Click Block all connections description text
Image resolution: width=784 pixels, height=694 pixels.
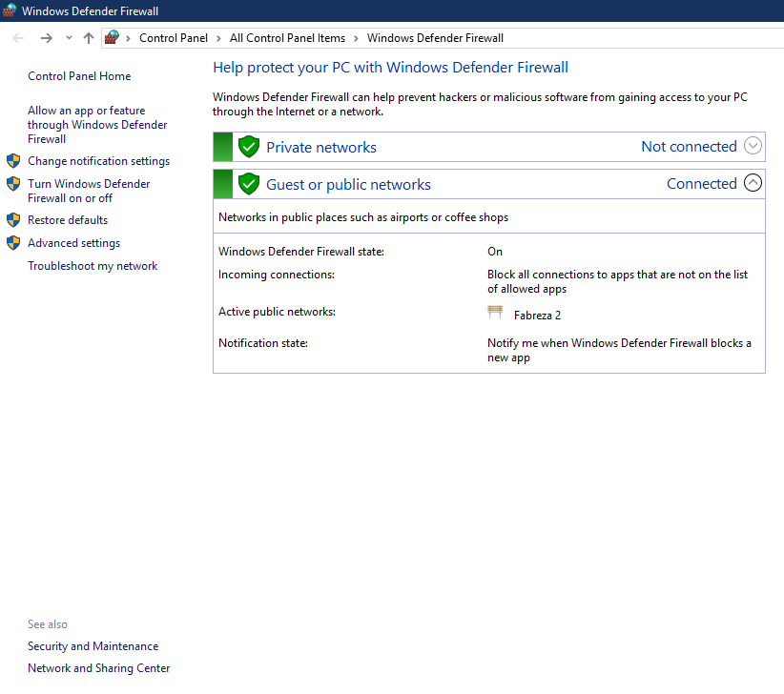click(617, 281)
